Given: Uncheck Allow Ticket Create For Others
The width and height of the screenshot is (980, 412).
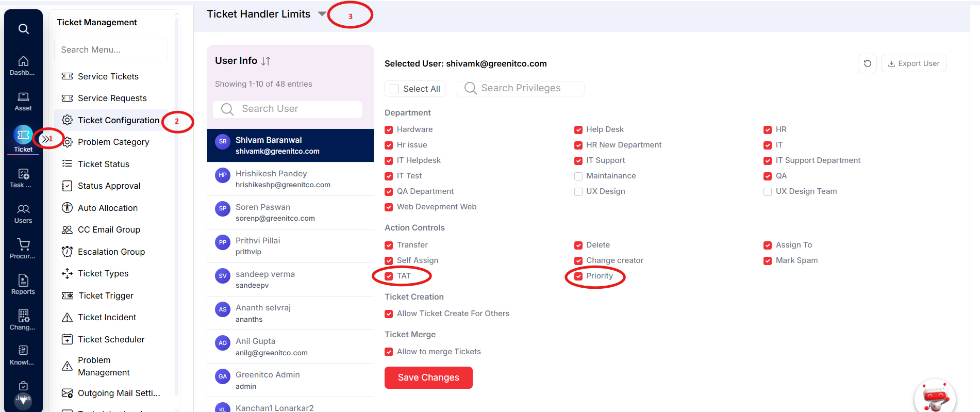Looking at the screenshot, I should pyautogui.click(x=389, y=314).
